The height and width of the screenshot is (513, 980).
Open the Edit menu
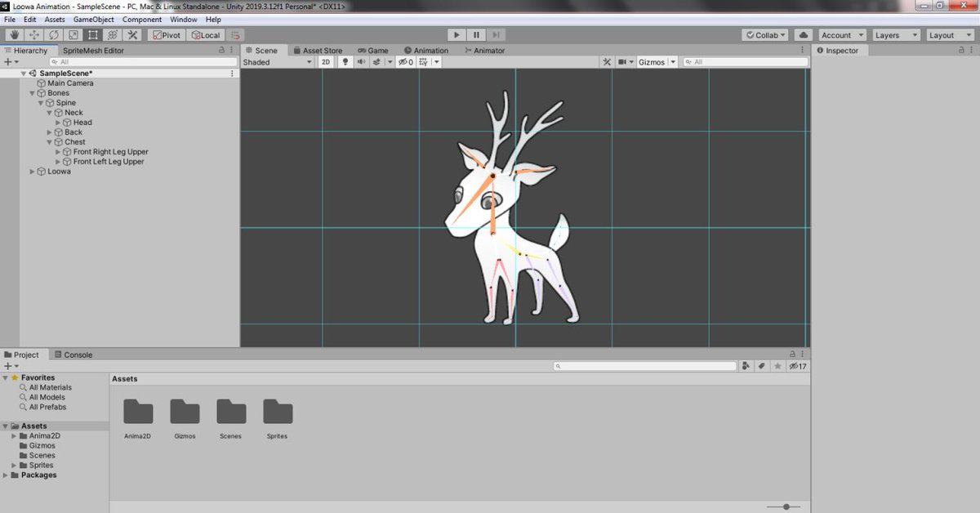29,19
